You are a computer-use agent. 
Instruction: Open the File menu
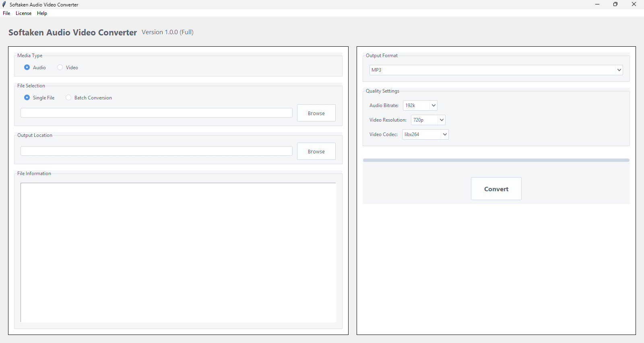point(6,13)
